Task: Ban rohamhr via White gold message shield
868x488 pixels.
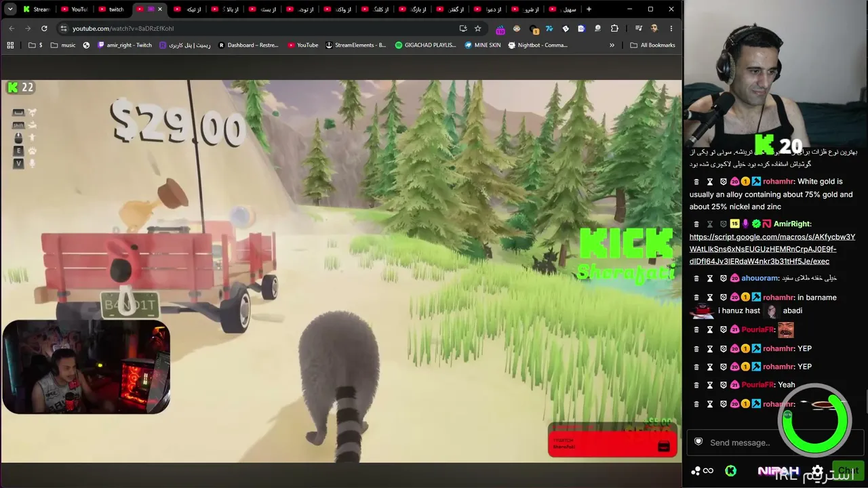Action: pos(724,182)
